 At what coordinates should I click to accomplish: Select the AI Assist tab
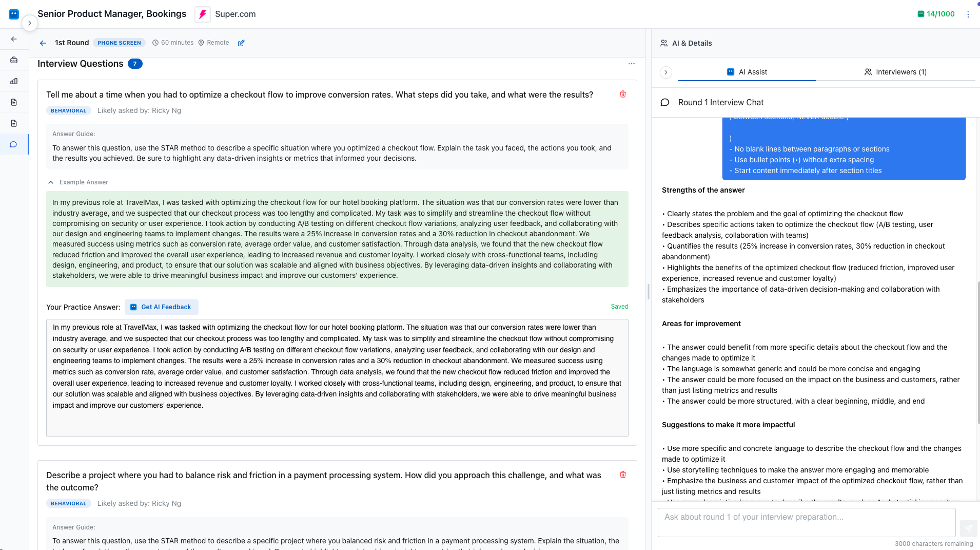click(x=747, y=72)
